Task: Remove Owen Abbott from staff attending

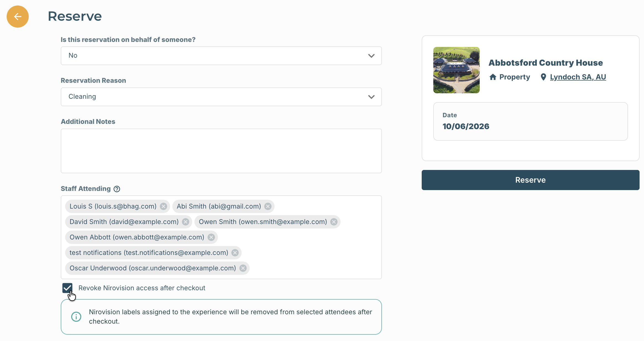Action: pos(211,237)
